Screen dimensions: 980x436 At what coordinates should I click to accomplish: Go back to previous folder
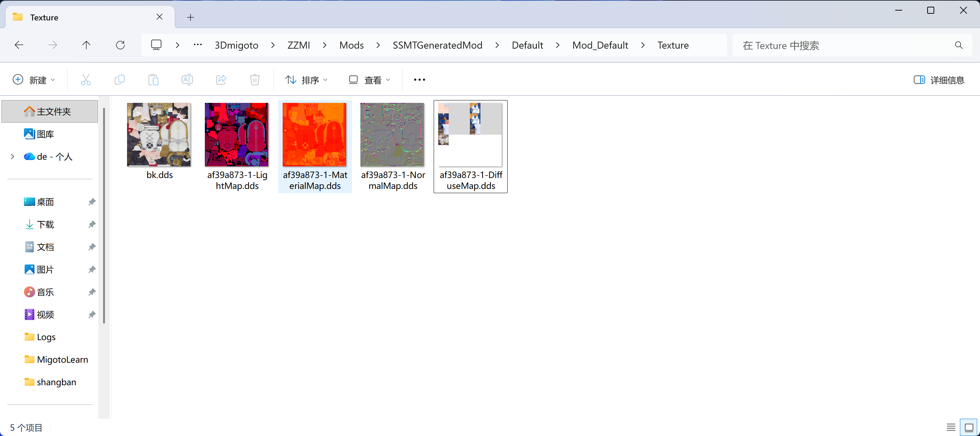point(19,45)
